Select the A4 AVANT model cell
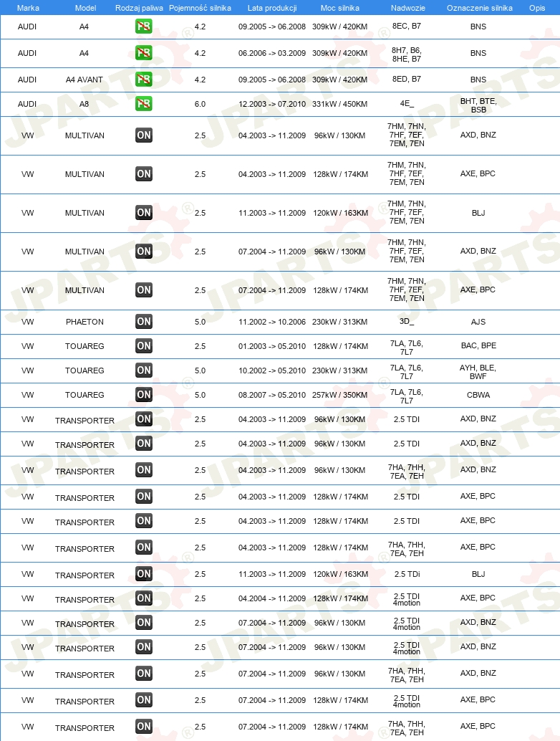The image size is (560, 741). click(x=84, y=80)
